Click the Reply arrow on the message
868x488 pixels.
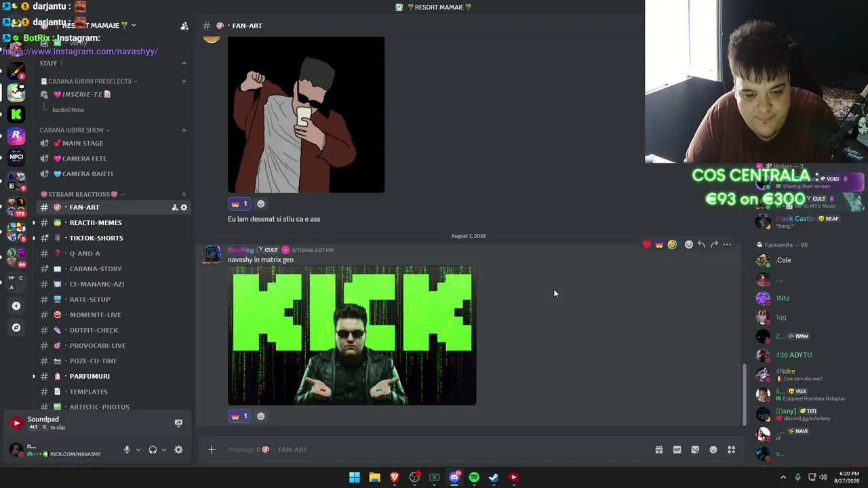click(701, 245)
